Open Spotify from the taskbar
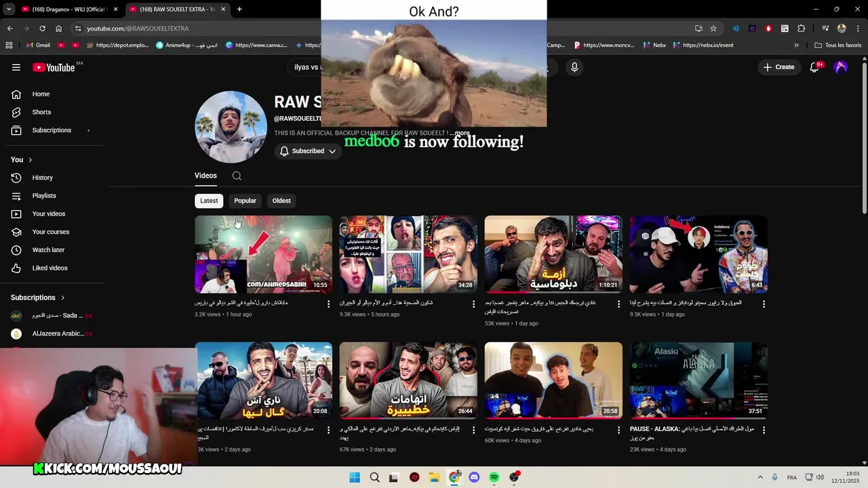868x488 pixels. tap(494, 477)
